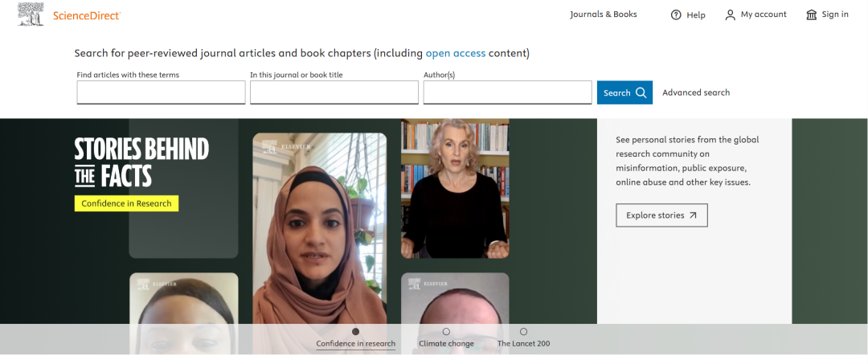Open the ScienceDirect home link
Image resolution: width=868 pixels, height=364 pixels.
pyautogui.click(x=87, y=15)
